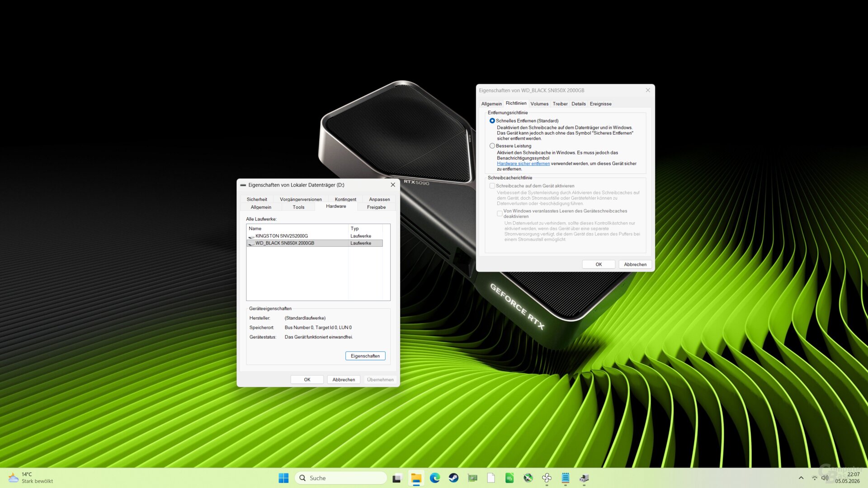Launch Microsoft Edge from the taskbar

click(435, 478)
